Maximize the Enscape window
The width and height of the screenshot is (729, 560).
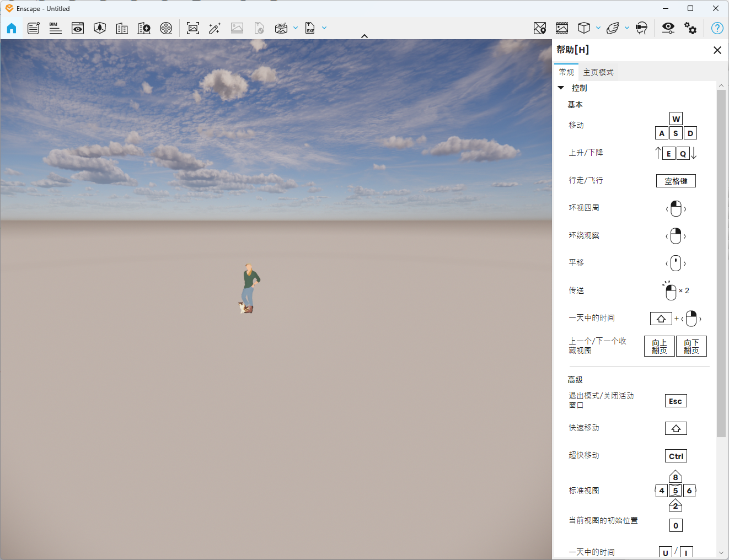(x=690, y=8)
